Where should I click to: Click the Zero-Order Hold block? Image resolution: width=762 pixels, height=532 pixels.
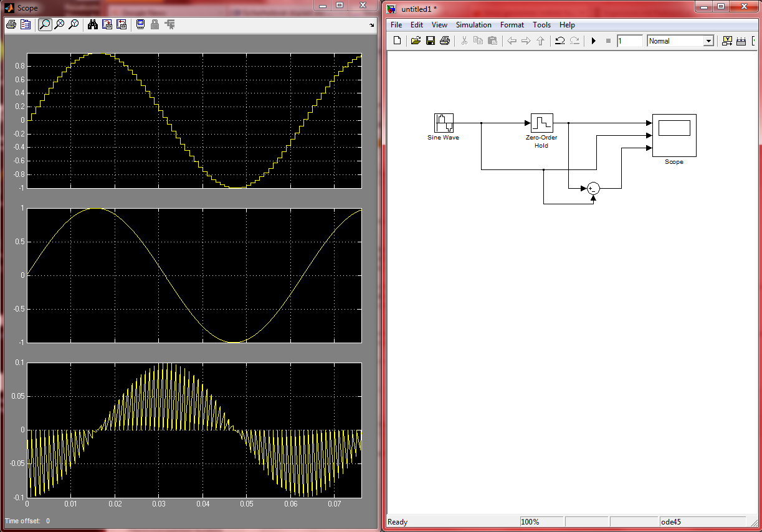coord(541,123)
